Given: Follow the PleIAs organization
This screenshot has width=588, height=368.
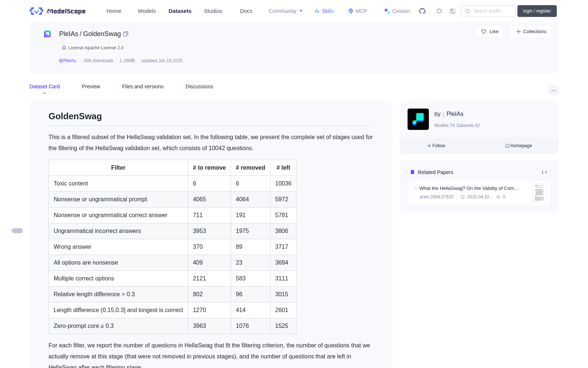Looking at the screenshot, I should pos(436,146).
